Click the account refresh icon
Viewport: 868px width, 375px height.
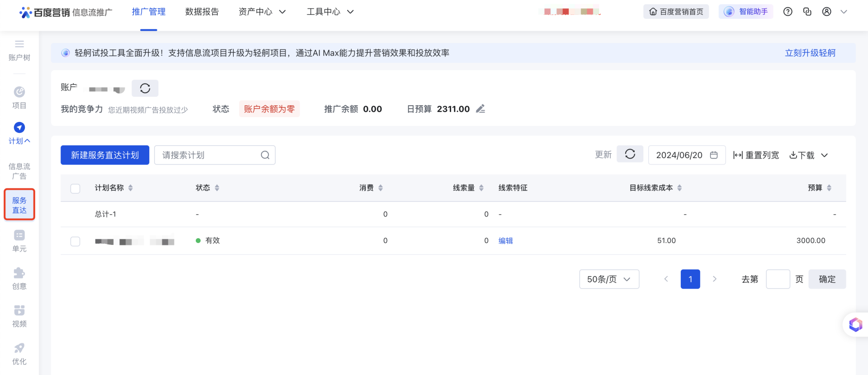pos(145,89)
